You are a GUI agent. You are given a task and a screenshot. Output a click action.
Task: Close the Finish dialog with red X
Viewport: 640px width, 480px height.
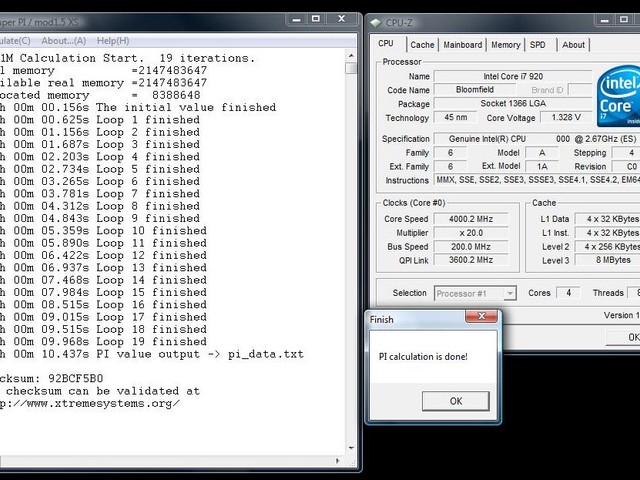point(482,316)
